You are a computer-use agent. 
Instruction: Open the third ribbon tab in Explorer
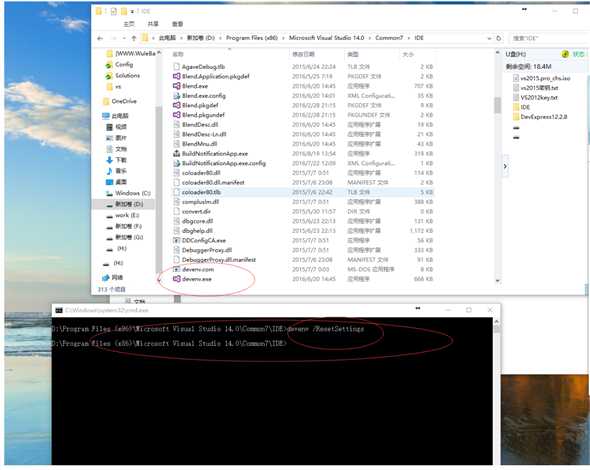pyautogui.click(x=178, y=24)
